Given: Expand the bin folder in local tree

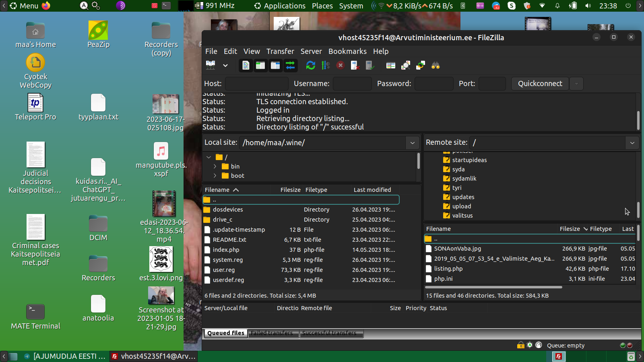Looking at the screenshot, I should tap(215, 167).
